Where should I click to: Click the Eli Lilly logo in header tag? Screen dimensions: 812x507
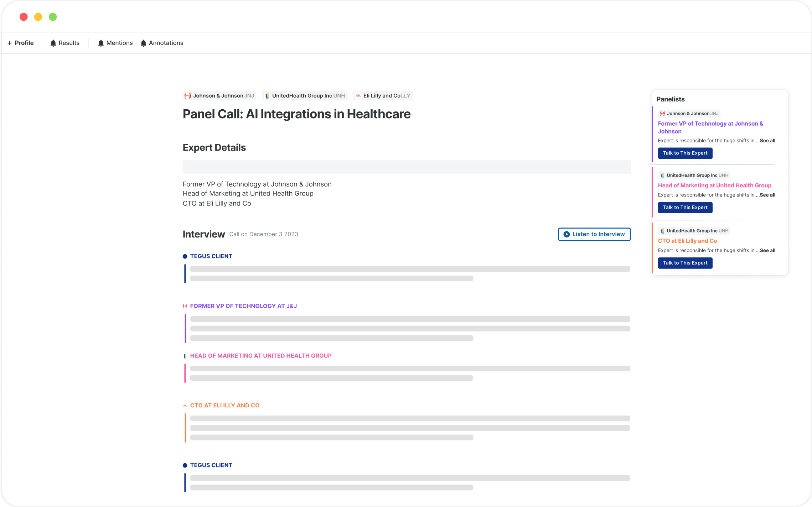[x=358, y=96]
